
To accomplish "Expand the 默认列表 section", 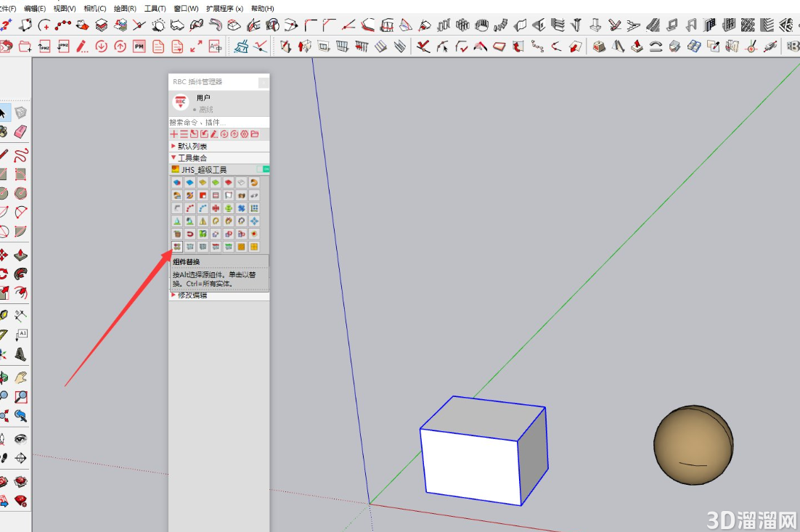I will [x=219, y=146].
